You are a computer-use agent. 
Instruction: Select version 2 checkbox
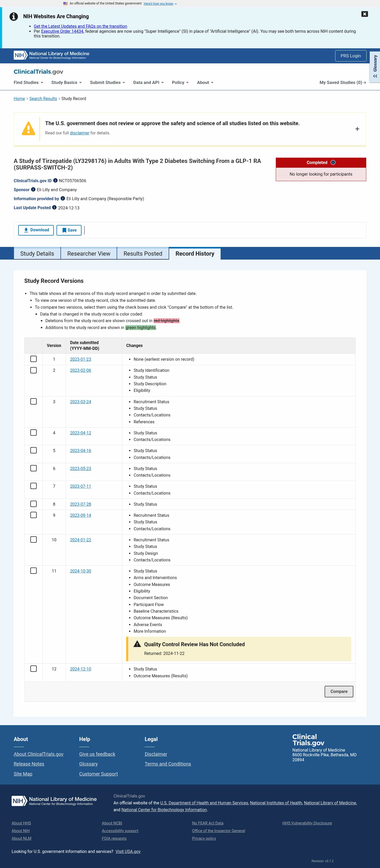(34, 370)
